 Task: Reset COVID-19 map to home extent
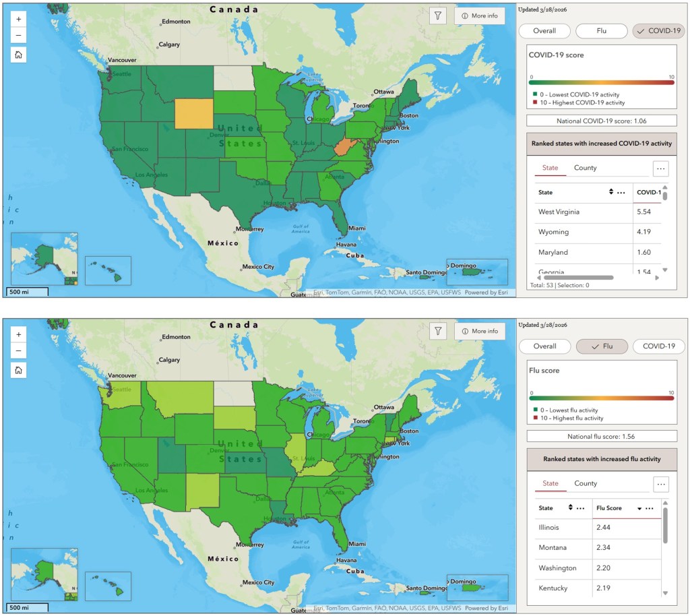[18, 55]
